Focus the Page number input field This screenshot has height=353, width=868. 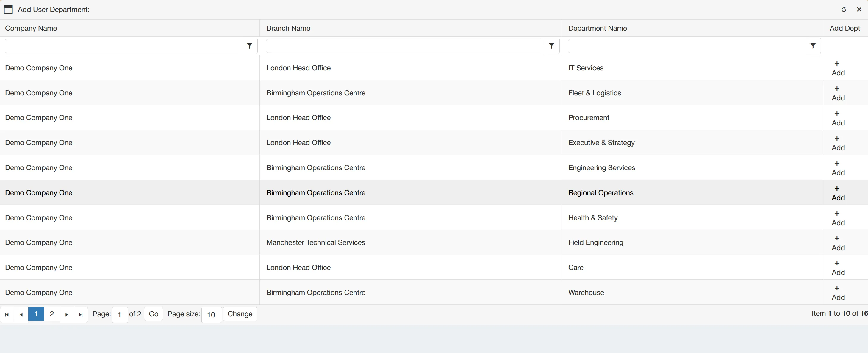[x=120, y=315]
